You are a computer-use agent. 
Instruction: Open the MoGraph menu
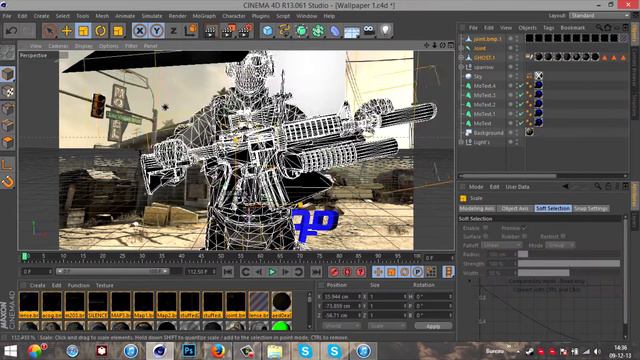point(204,16)
